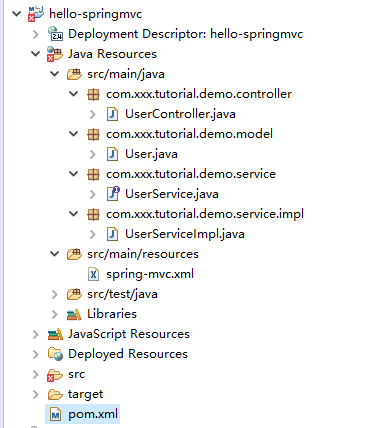Collapse the src/main/resources folder
This screenshot has height=428, width=387.
pyautogui.click(x=54, y=254)
